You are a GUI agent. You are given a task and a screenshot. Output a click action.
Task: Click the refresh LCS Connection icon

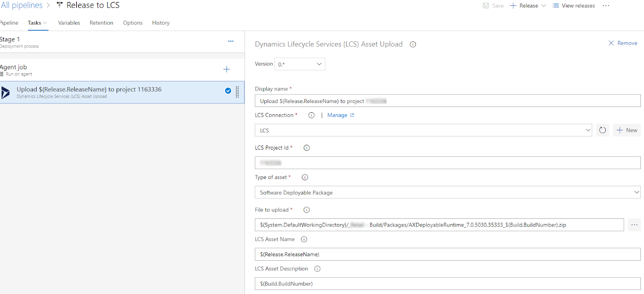coord(602,130)
